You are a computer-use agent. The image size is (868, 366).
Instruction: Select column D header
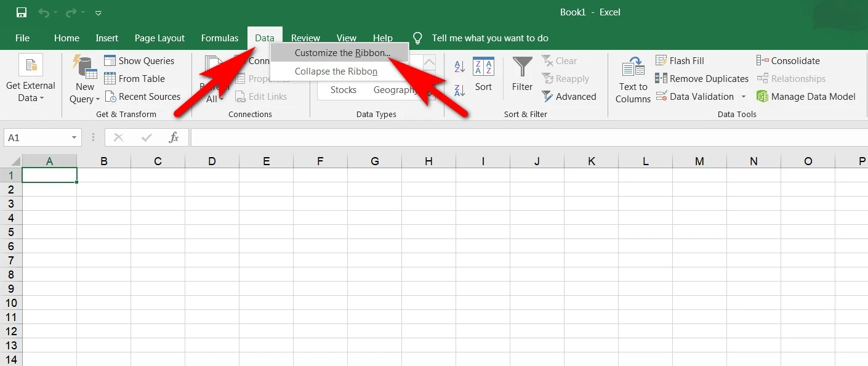tap(212, 161)
